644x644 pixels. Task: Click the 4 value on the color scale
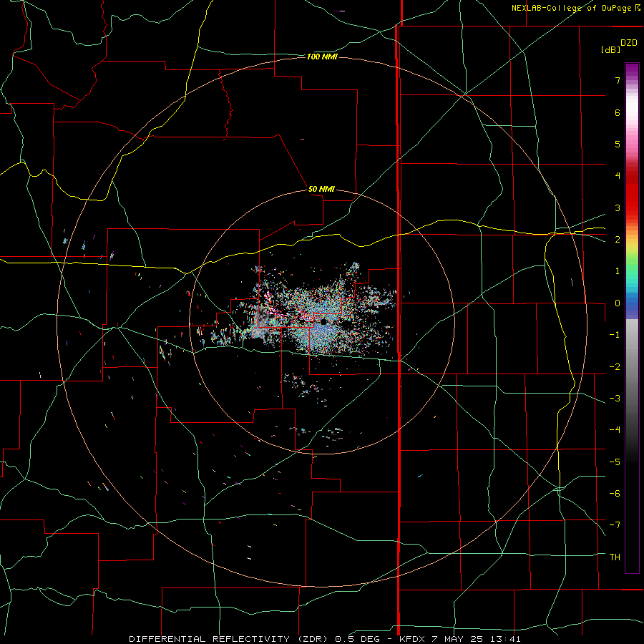coord(618,175)
